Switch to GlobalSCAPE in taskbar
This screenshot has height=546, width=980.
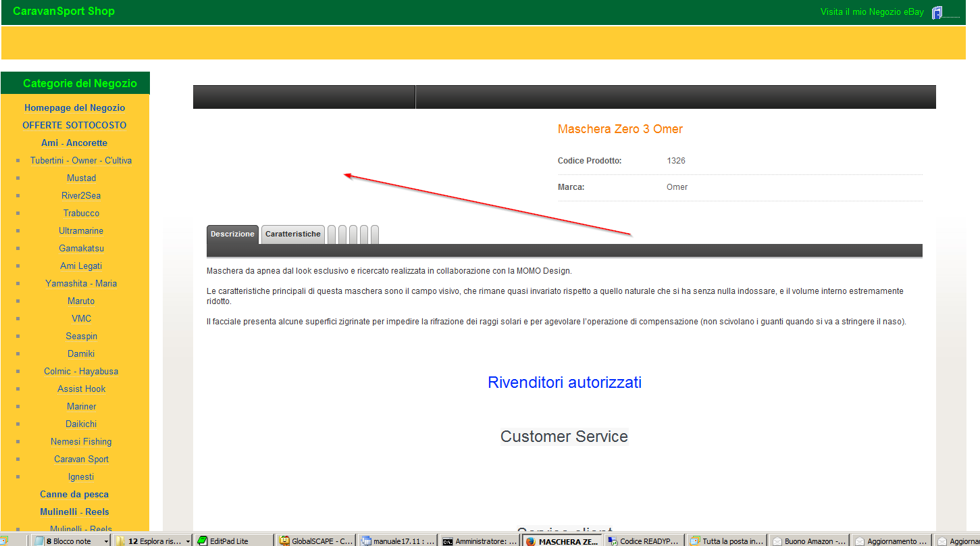click(x=316, y=541)
